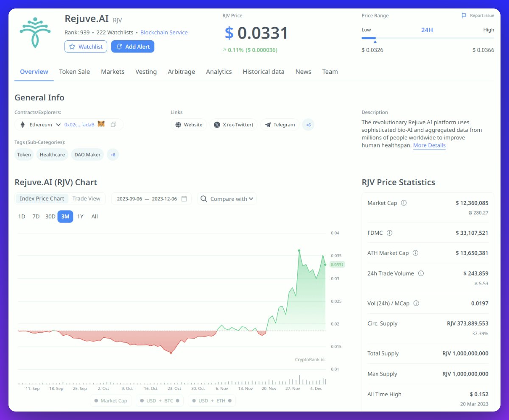The width and height of the screenshot is (509, 420).
Task: Click the DAO Maker tag
Action: 87,155
